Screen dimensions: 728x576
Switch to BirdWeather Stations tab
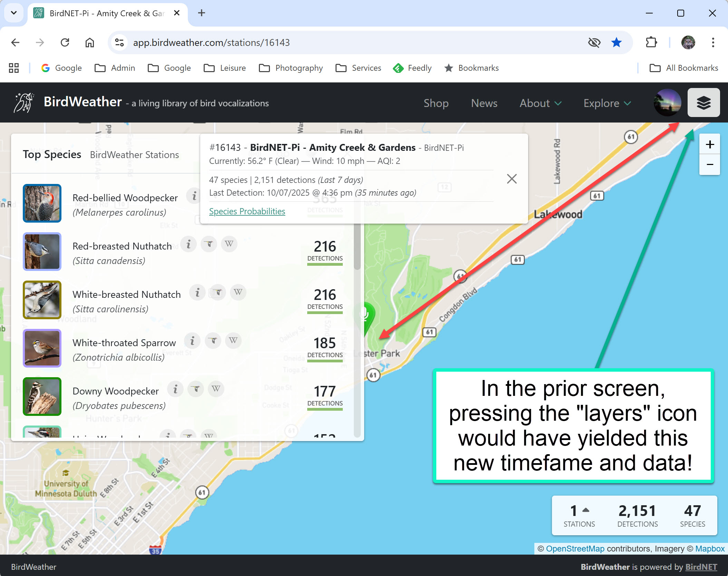(x=134, y=155)
